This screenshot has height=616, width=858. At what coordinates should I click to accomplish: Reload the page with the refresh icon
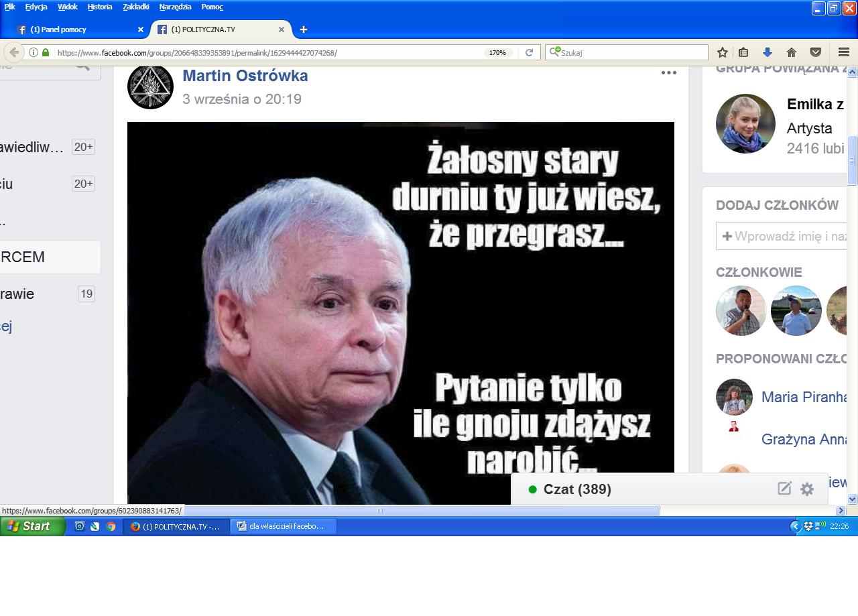(x=529, y=52)
